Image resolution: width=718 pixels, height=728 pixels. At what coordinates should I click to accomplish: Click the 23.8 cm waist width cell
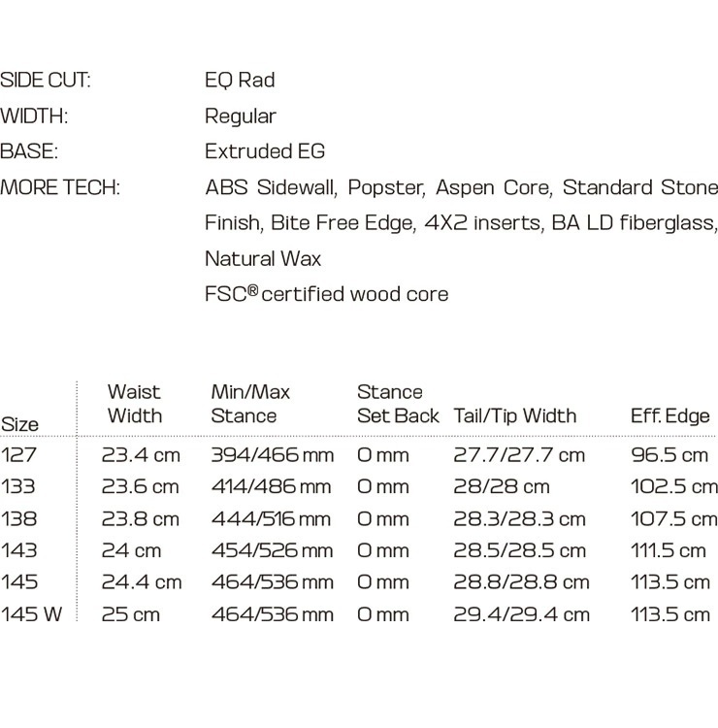(x=141, y=518)
